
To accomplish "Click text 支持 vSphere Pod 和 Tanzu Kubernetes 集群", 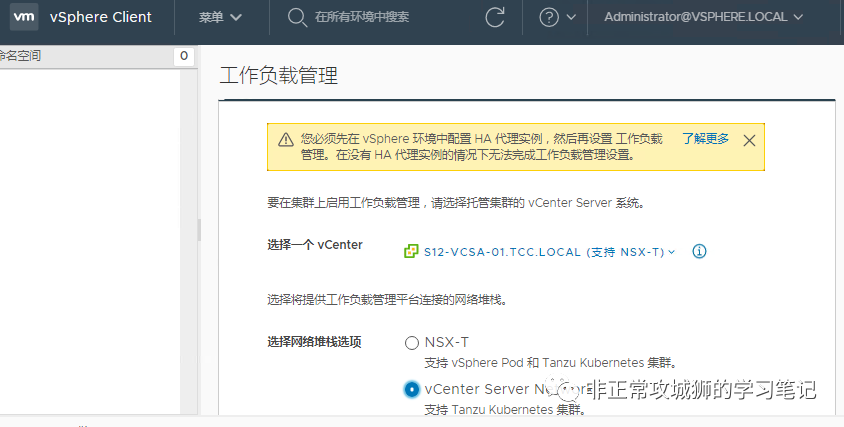I will 550,363.
